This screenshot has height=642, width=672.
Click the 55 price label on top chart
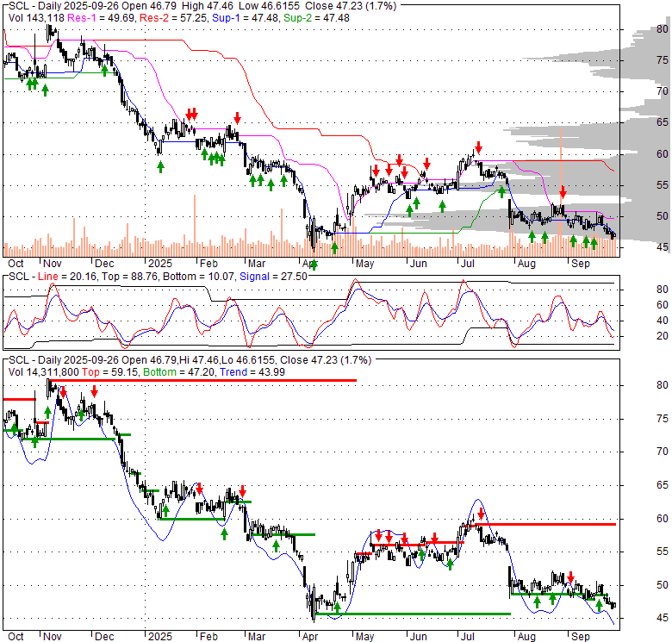[663, 185]
